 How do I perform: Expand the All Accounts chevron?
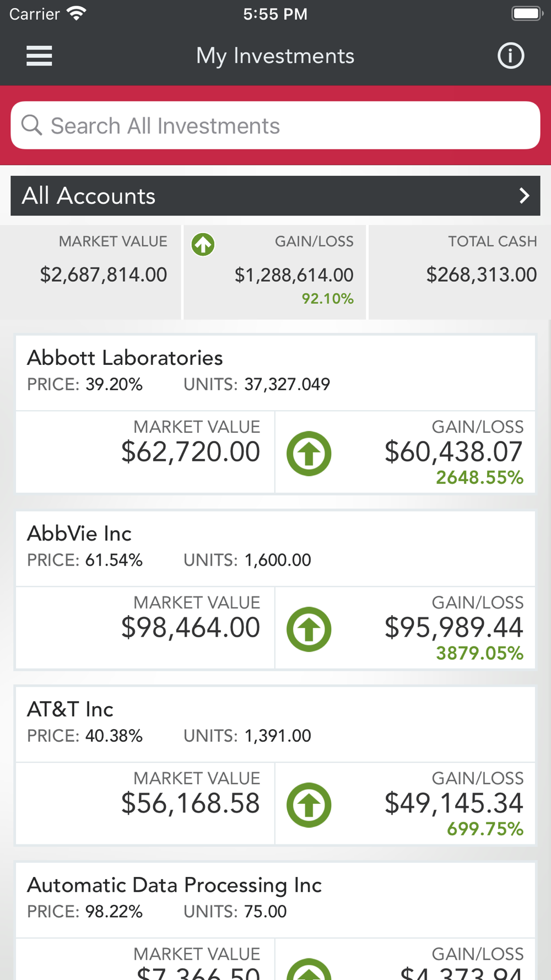click(524, 196)
